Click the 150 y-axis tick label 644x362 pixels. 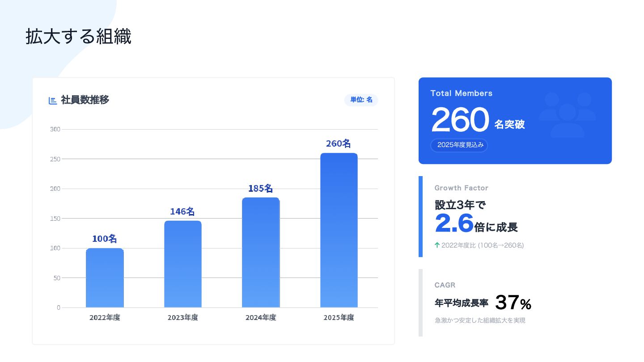[x=55, y=219]
